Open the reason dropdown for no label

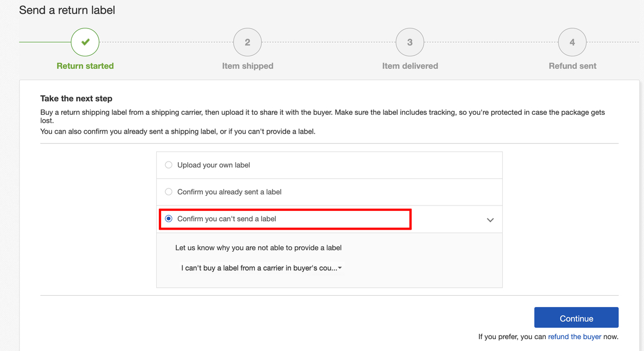262,268
